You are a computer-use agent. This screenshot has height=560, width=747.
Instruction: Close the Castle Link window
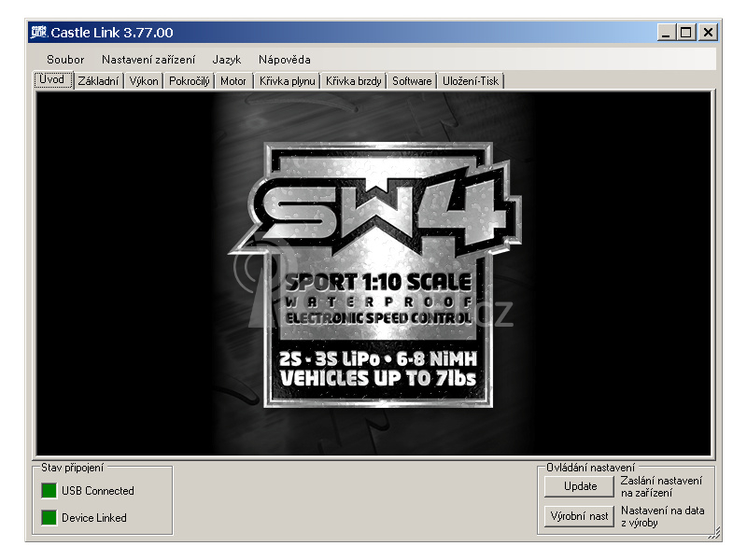click(x=708, y=33)
